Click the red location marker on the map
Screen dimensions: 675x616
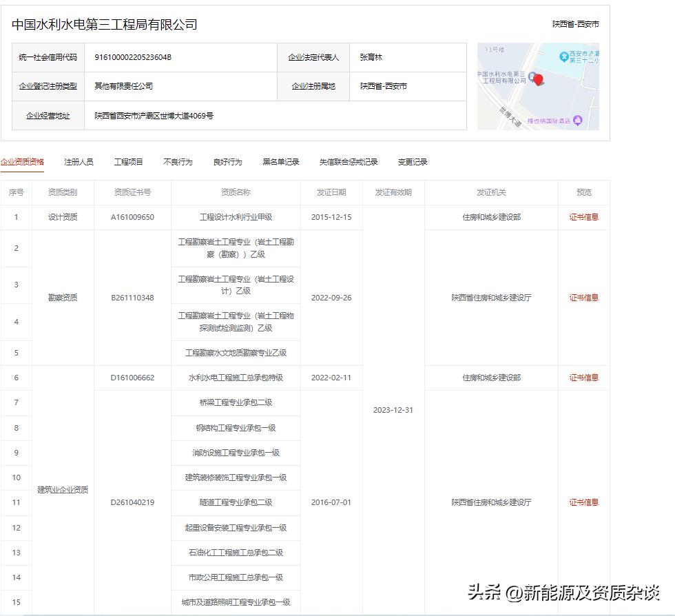point(538,80)
